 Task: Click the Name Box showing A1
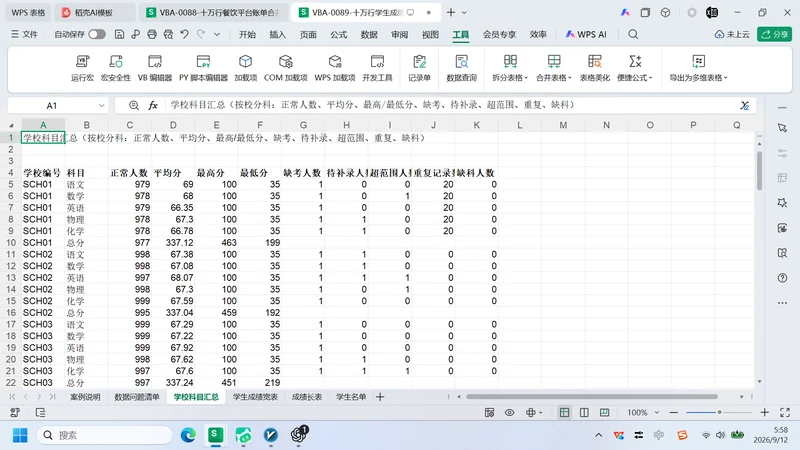52,106
